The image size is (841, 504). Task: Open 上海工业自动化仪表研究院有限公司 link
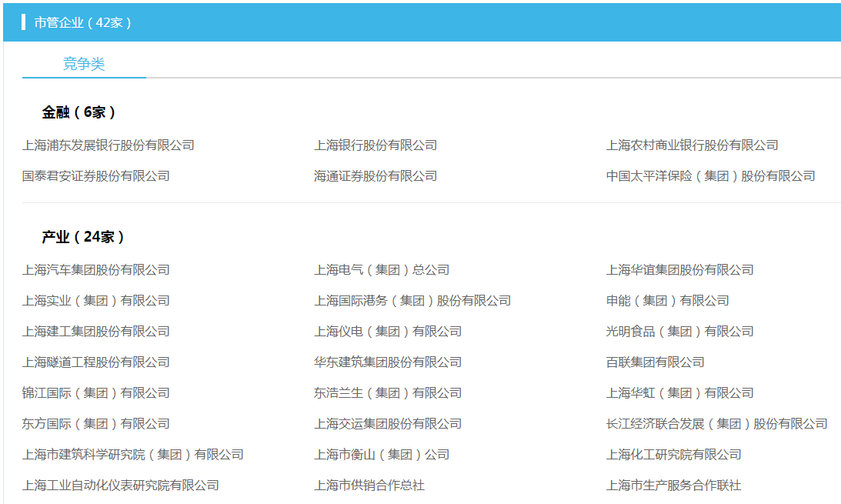pyautogui.click(x=121, y=486)
